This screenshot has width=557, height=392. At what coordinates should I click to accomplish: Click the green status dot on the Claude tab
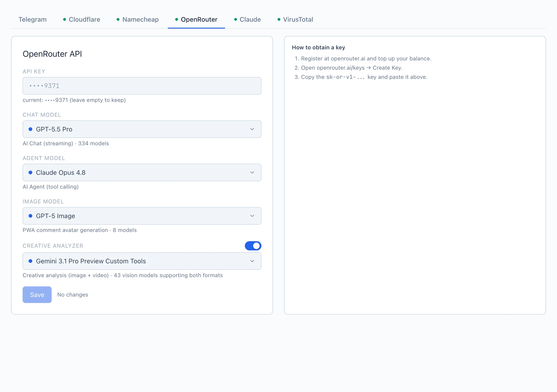coord(236,19)
